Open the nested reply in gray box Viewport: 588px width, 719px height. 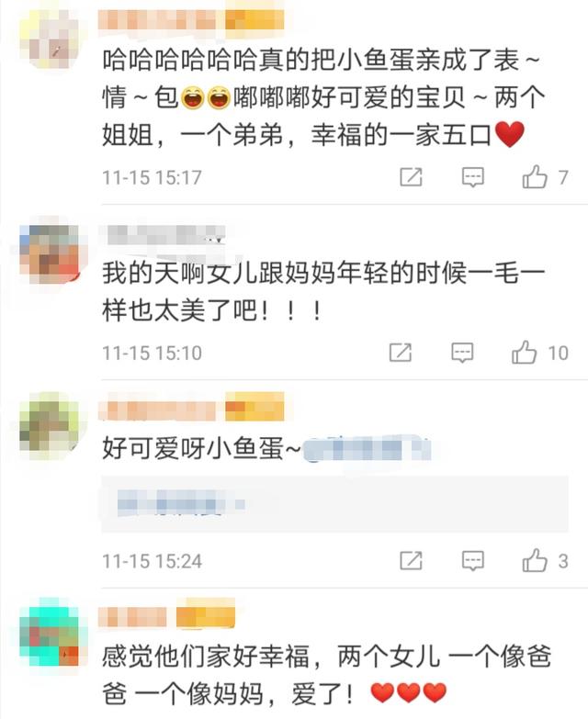[x=334, y=504]
